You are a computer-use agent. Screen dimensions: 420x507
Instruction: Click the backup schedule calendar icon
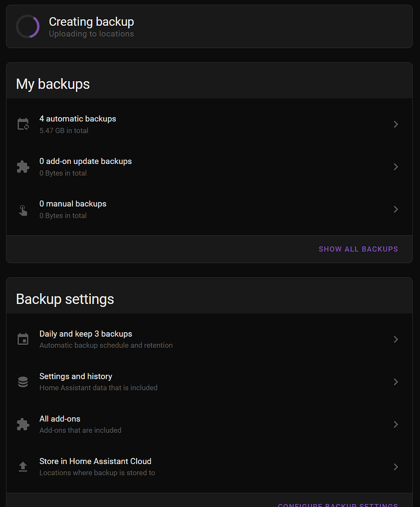(23, 339)
